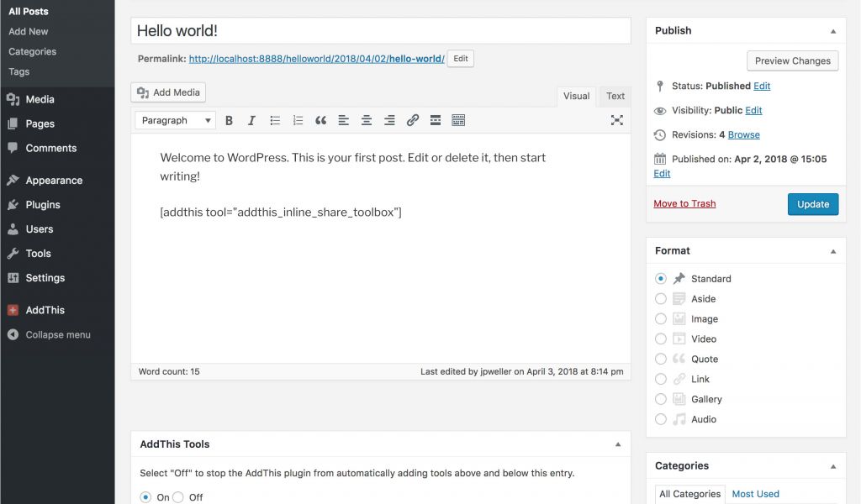
Task: Select the Image post format
Action: 661,319
